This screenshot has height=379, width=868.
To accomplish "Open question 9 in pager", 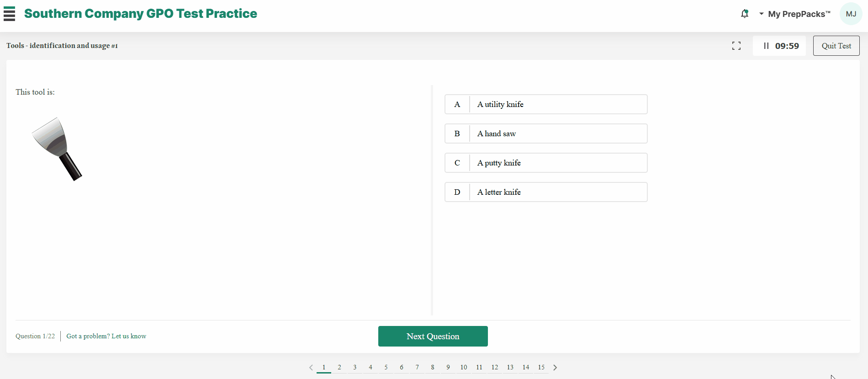I will (x=448, y=368).
